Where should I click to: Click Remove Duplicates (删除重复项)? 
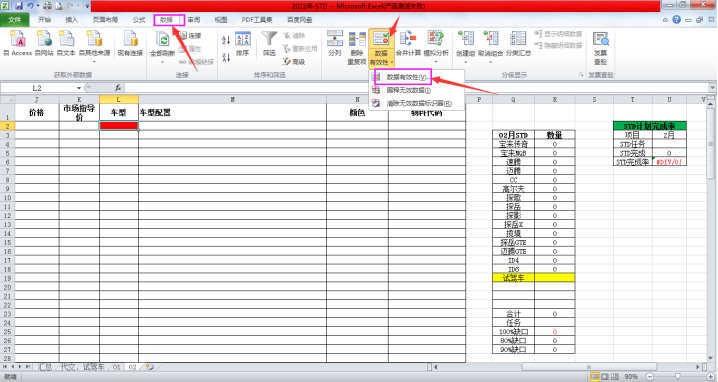(357, 48)
